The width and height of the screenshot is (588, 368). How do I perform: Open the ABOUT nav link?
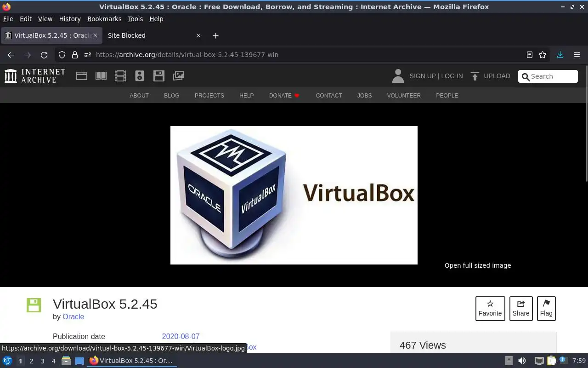139,96
